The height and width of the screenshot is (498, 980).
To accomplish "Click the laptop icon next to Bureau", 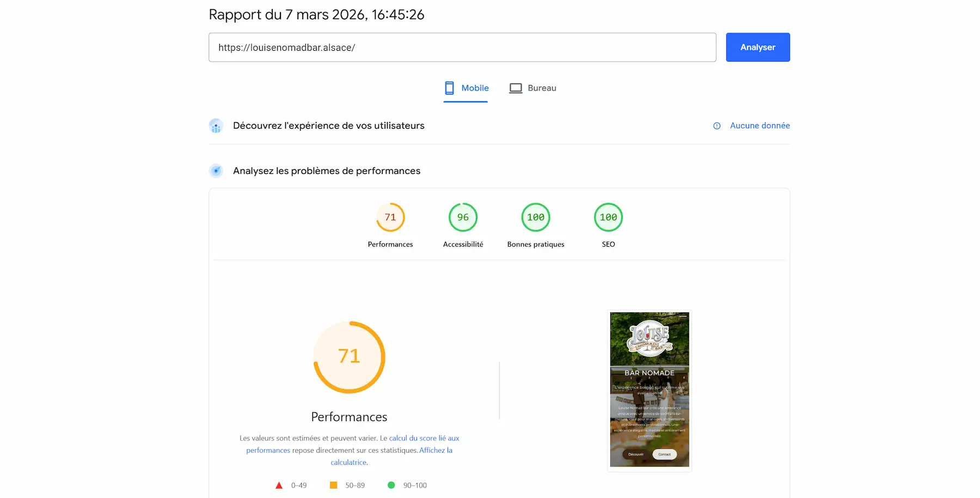I will point(515,88).
